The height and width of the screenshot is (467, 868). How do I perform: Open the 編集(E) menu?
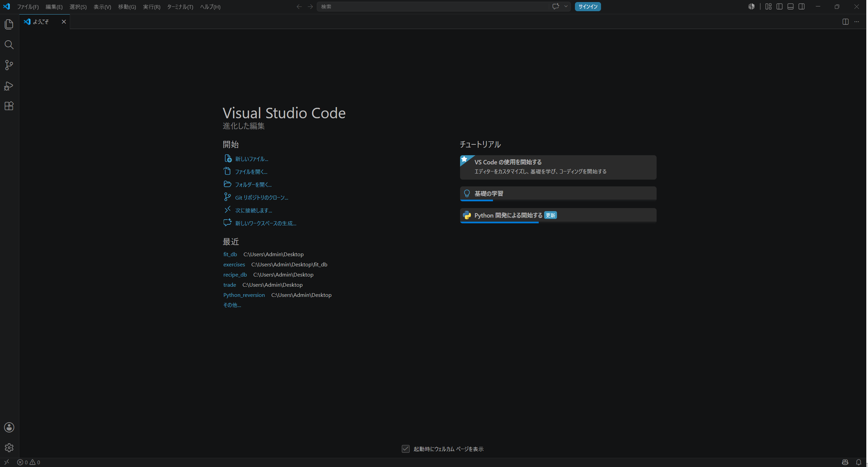[54, 7]
